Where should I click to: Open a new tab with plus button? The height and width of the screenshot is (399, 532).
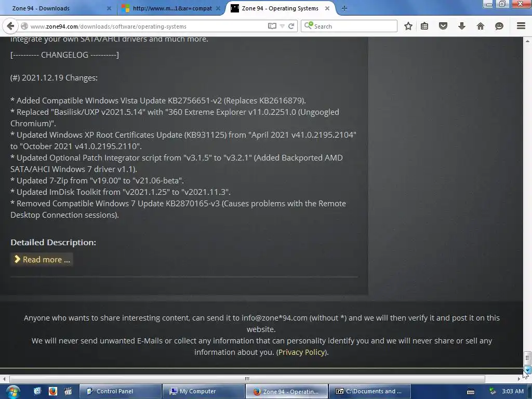tap(344, 8)
